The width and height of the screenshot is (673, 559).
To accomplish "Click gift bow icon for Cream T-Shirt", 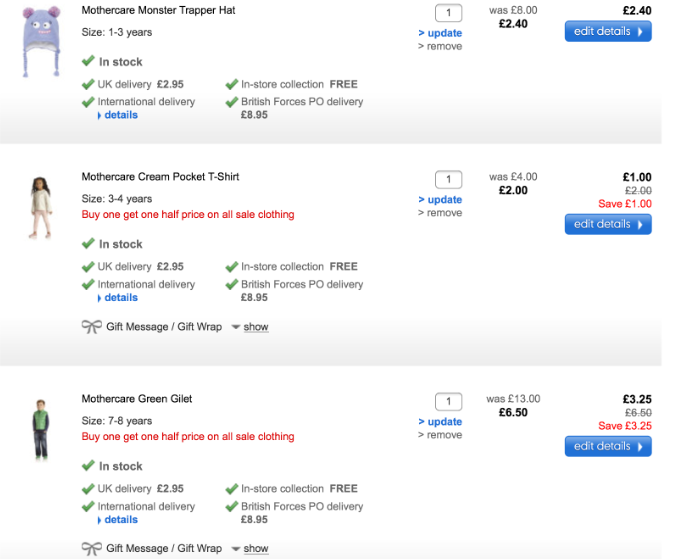I will 91,327.
